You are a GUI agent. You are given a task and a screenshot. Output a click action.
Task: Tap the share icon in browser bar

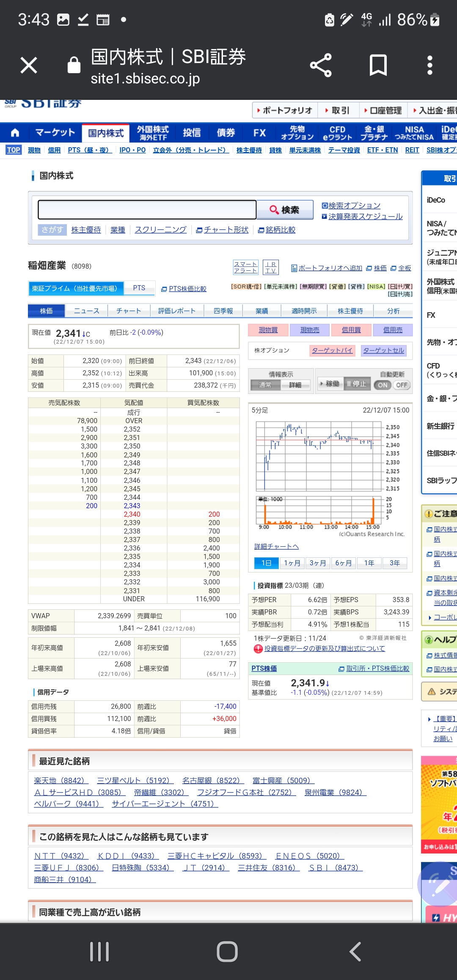pos(321,65)
